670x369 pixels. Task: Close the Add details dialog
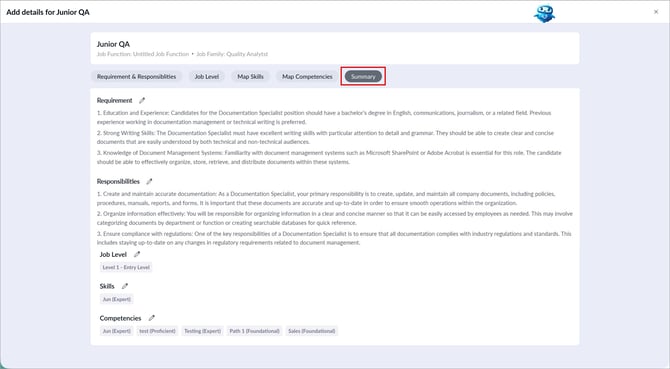pyautogui.click(x=656, y=12)
